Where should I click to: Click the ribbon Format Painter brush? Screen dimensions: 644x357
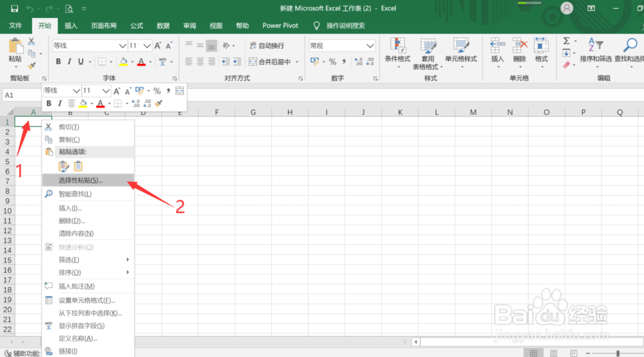[x=32, y=66]
